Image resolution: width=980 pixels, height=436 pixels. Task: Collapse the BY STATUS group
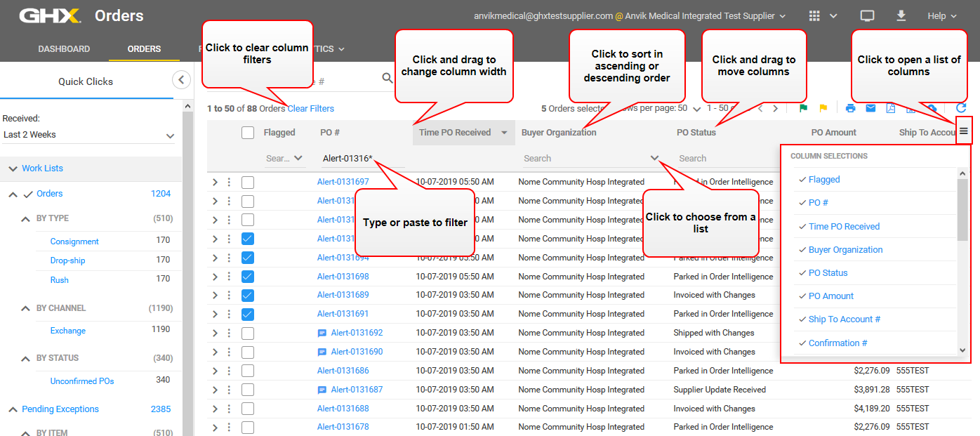click(x=25, y=358)
